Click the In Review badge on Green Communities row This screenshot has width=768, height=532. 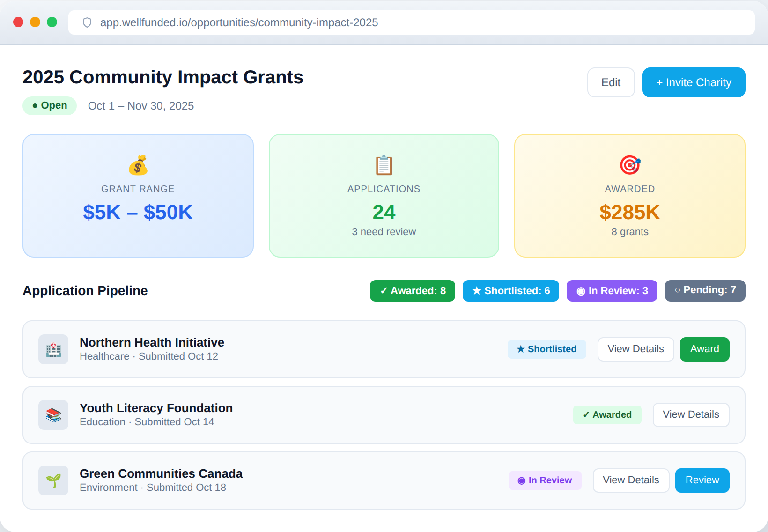click(545, 480)
